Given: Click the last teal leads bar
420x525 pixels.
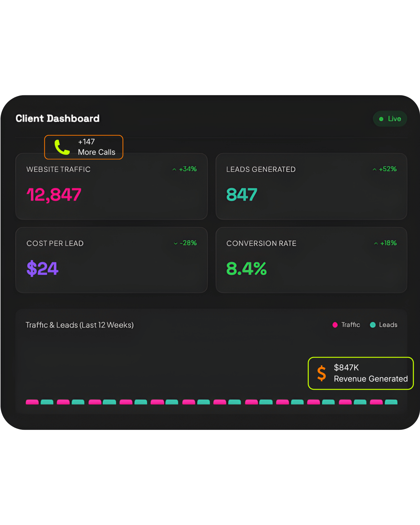Looking at the screenshot, I should 391,402.
